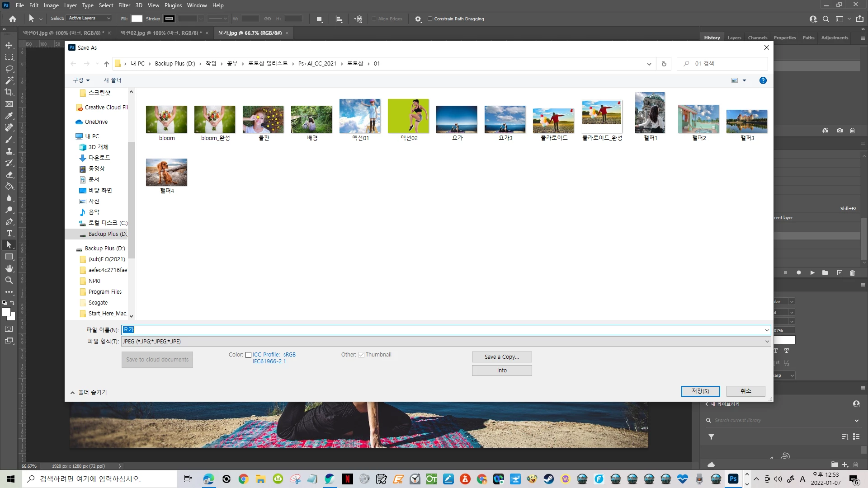Select the Eyedropper tool
The width and height of the screenshot is (868, 488).
9,116
